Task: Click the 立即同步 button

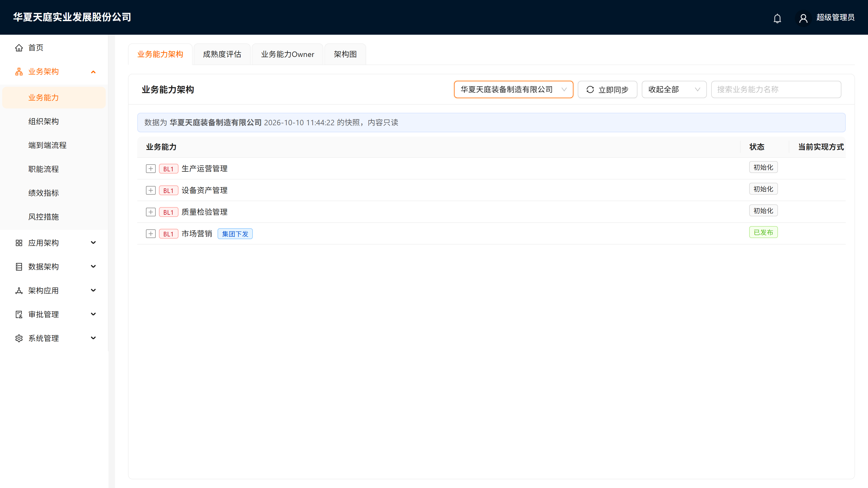Action: pyautogui.click(x=607, y=89)
